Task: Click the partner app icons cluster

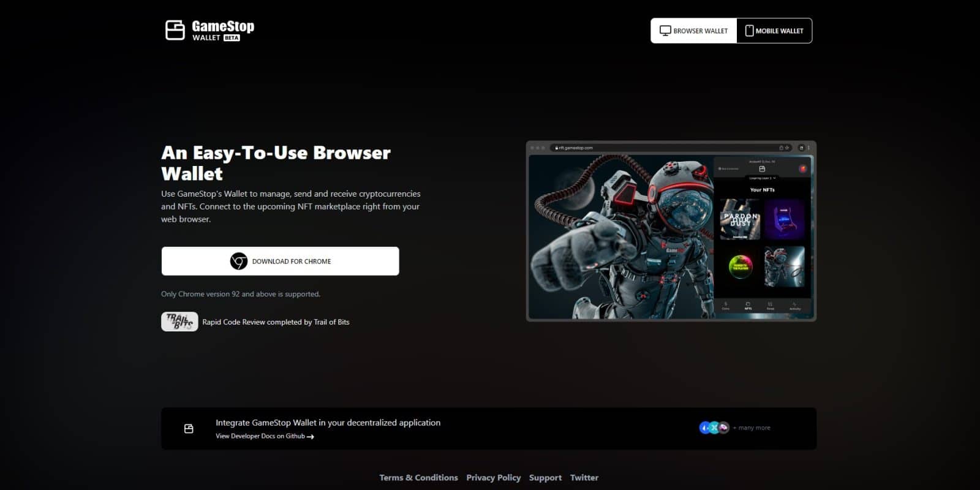Action: [714, 428]
